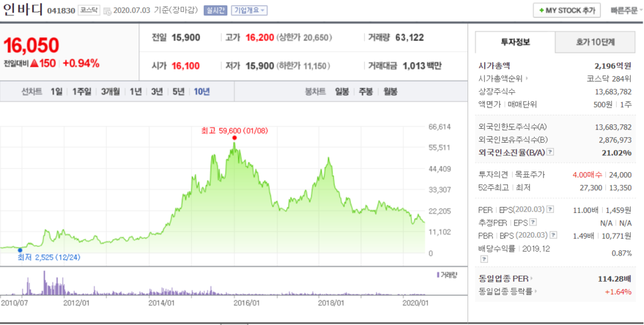Open the 동일업종 등락률 link
The width and height of the screenshot is (644, 325).
pyautogui.click(x=508, y=292)
